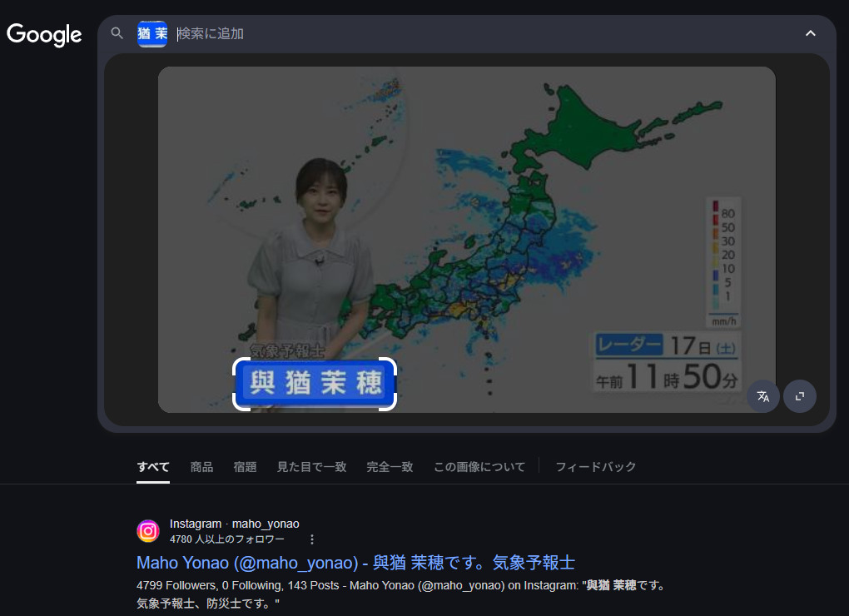Click the expand image fullscreen icon
The image size is (849, 616).
pos(800,396)
